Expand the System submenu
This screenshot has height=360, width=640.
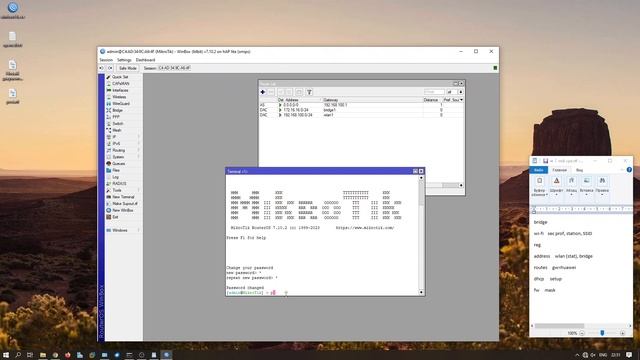tap(123, 157)
